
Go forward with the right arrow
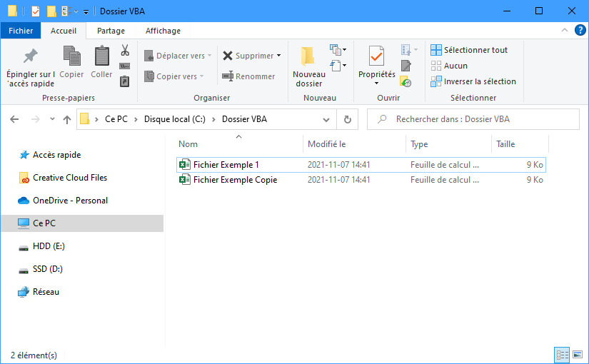click(x=35, y=119)
